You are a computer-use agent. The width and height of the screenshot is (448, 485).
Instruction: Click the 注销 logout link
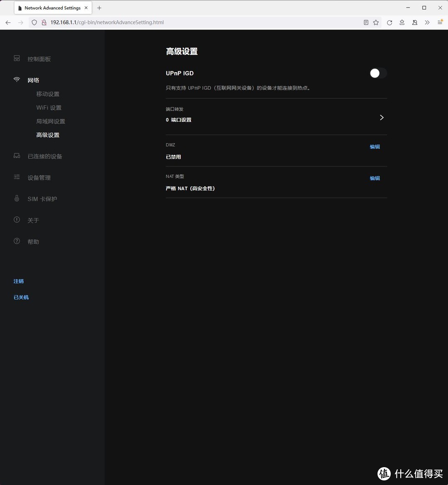(x=18, y=281)
